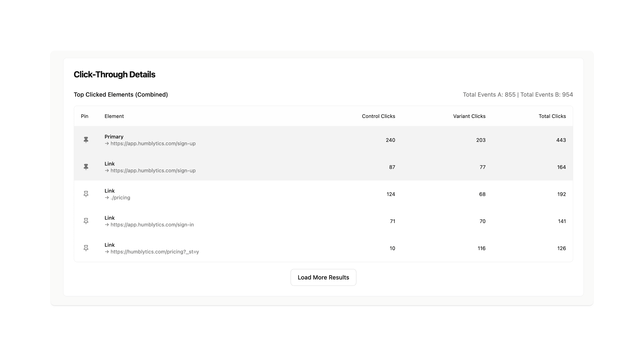Screen dimensions: 644x356
Task: Click the Total Events summary text
Action: tap(518, 94)
